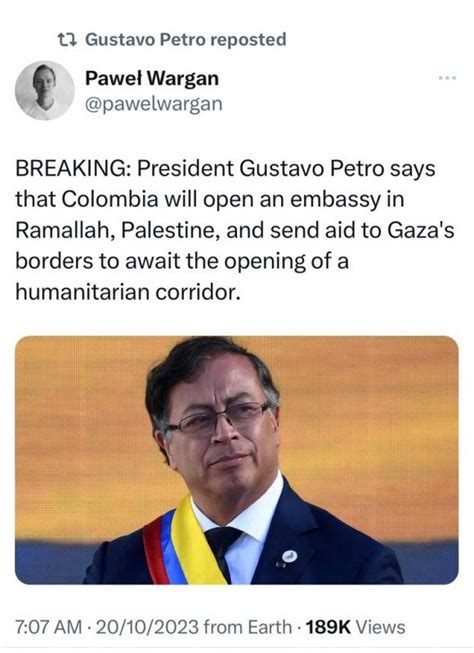Open the @pawelwargan handle link
Viewport: 474px width, 653px height.
(154, 104)
